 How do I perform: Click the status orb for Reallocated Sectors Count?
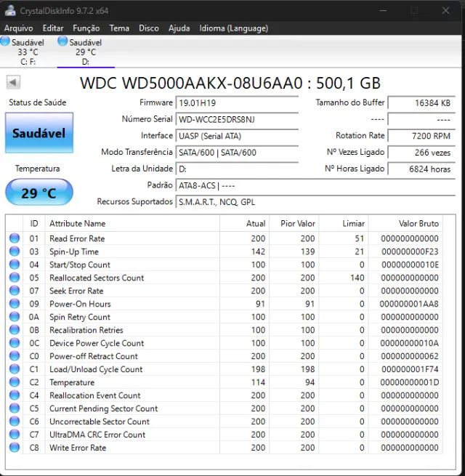(15, 278)
